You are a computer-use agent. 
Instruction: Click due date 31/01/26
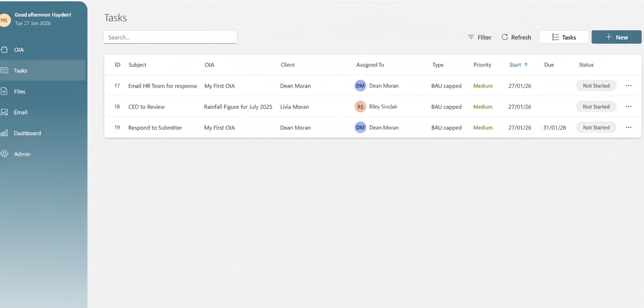click(x=555, y=128)
